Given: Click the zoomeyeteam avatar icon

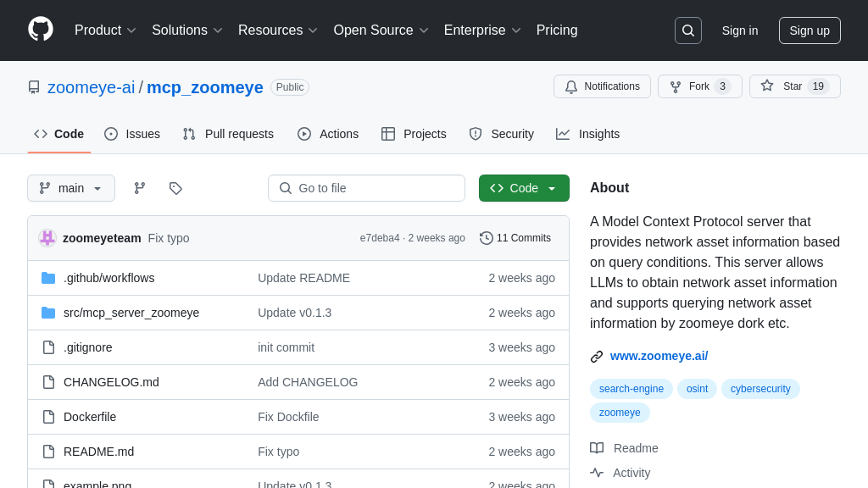Looking at the screenshot, I should point(47,238).
